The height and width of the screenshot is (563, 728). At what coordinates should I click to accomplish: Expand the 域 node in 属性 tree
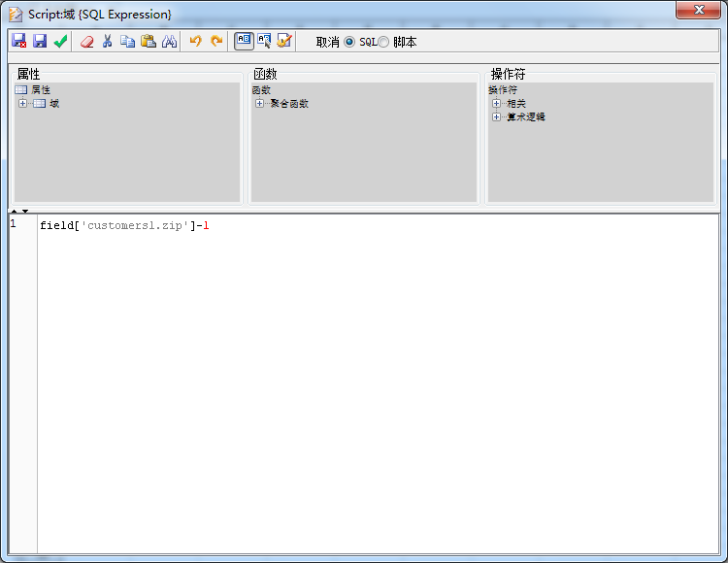[22, 103]
